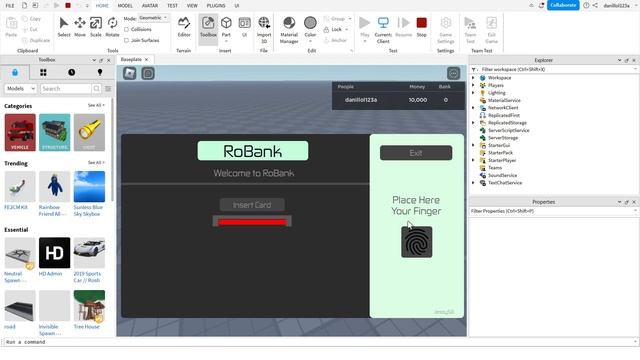
Task: Open Toolbox Recent clock tab
Action: [x=71, y=72]
